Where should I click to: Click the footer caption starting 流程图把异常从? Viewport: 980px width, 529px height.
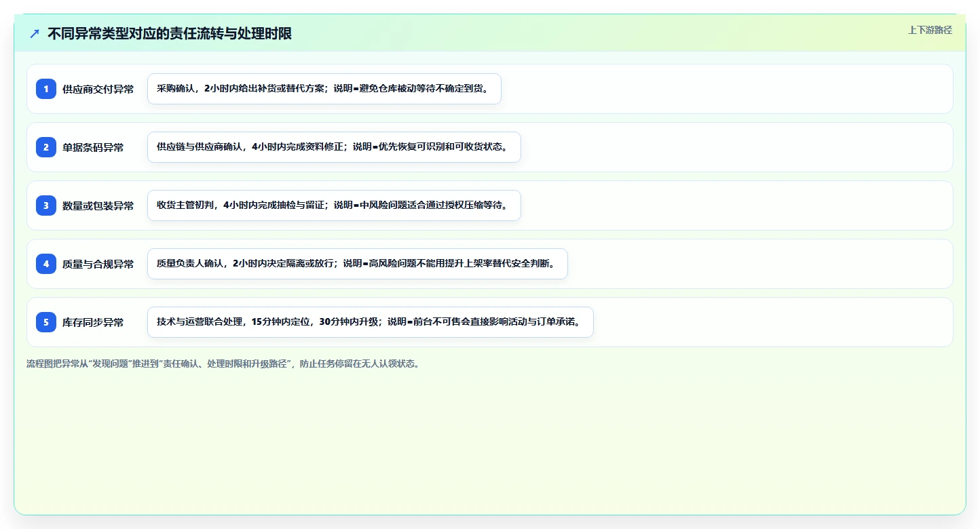click(223, 364)
